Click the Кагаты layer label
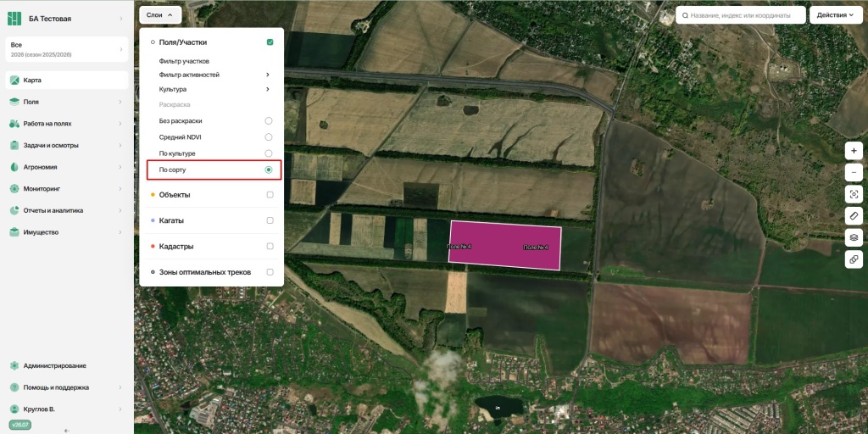 (171, 220)
